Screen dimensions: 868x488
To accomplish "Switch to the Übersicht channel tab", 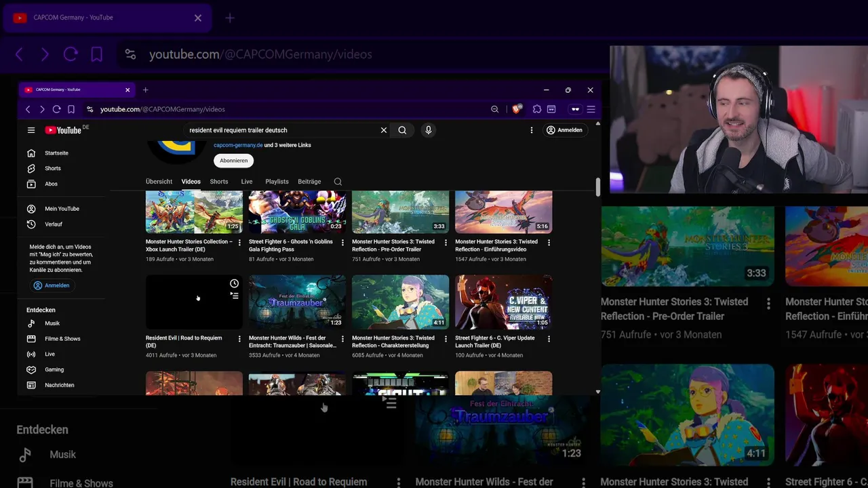I will [x=159, y=182].
